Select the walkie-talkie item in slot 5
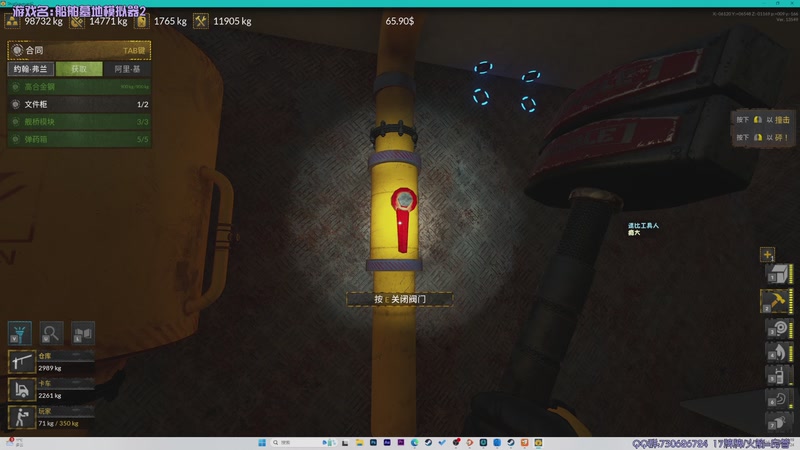The height and width of the screenshot is (450, 800). point(779,376)
